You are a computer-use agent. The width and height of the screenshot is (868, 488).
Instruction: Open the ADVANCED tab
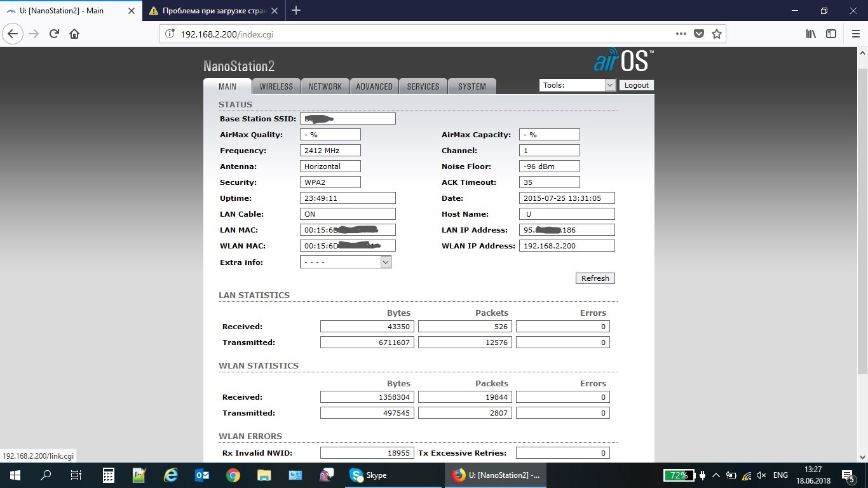click(374, 86)
